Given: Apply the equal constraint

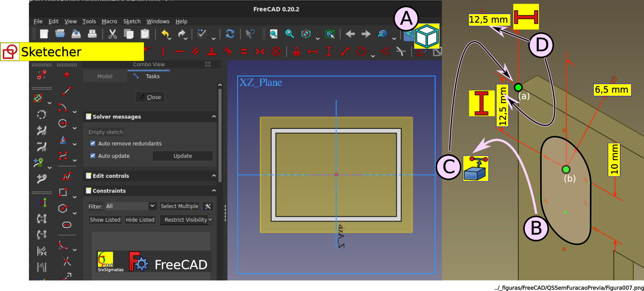Looking at the screenshot, I should (244, 51).
